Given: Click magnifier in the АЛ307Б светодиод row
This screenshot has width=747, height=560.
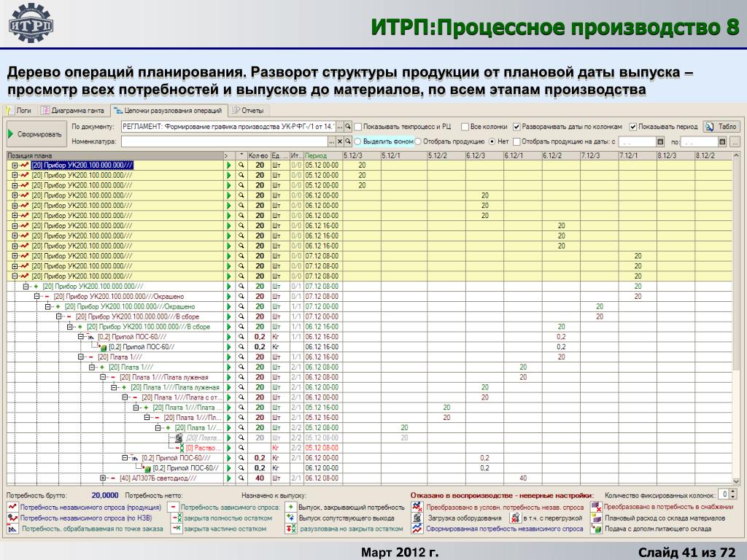Looking at the screenshot, I should (241, 478).
